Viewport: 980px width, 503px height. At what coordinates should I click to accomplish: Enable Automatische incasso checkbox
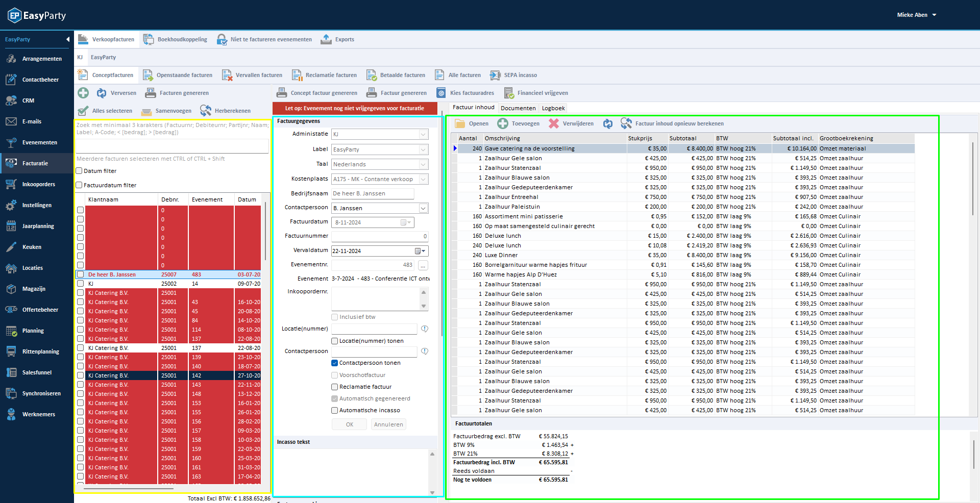point(335,410)
